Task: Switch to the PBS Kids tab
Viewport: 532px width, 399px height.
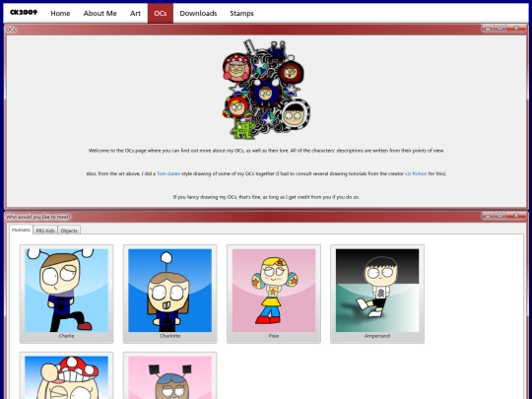Action: pos(45,231)
